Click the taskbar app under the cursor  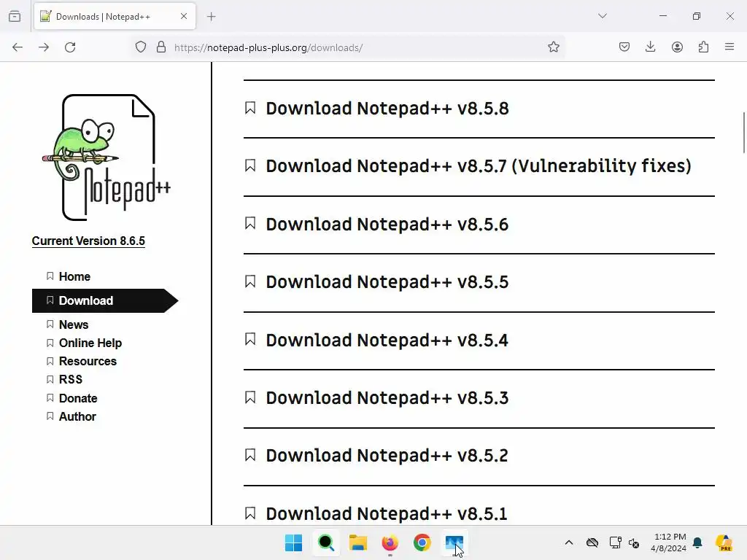(454, 542)
